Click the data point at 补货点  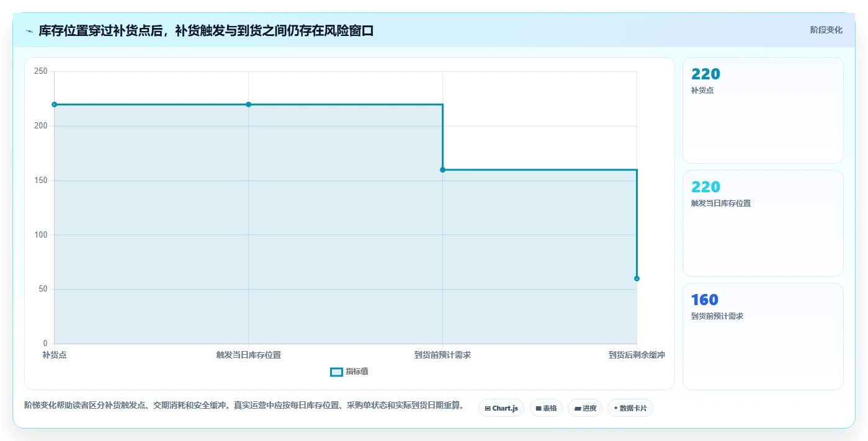click(x=55, y=104)
